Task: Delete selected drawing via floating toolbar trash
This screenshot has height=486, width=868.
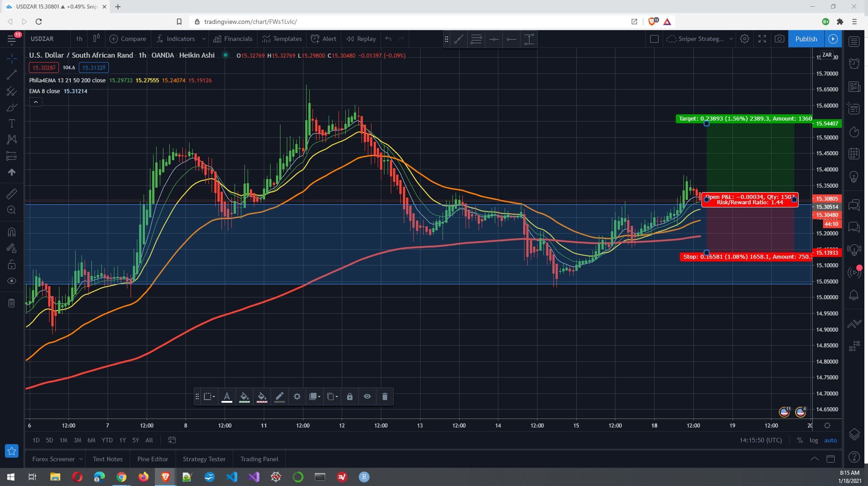Action: pos(385,397)
